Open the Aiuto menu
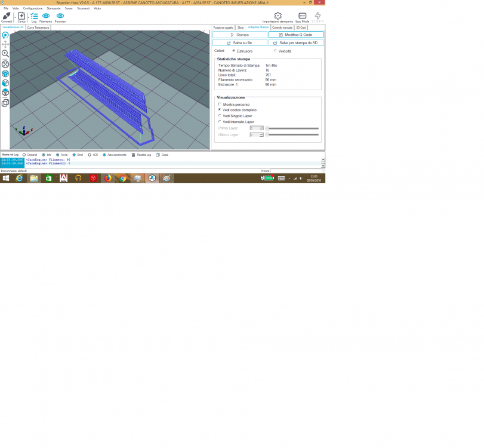Viewport: 484px width, 448px height. tap(97, 8)
